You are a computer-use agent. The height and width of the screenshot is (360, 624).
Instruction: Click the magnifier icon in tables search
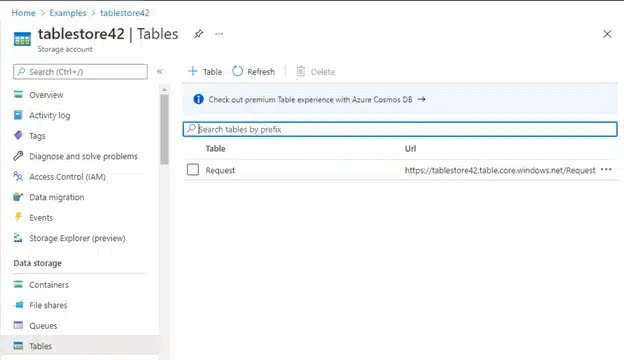coord(191,128)
